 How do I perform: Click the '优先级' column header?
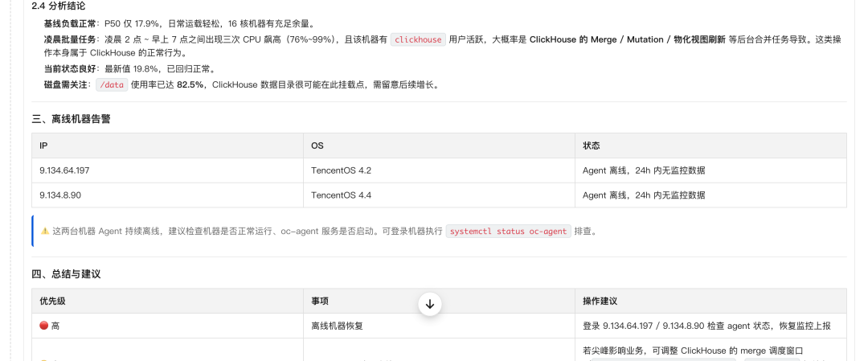[167, 302]
